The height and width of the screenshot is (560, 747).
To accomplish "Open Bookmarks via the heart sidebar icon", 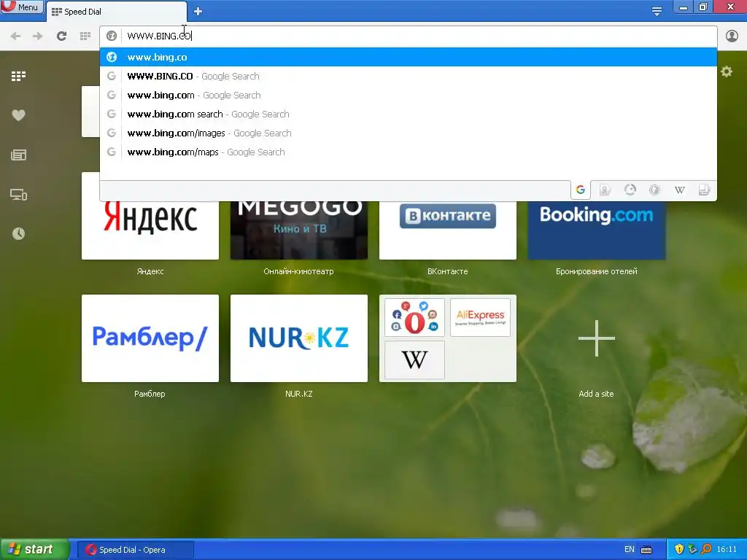I will click(18, 115).
